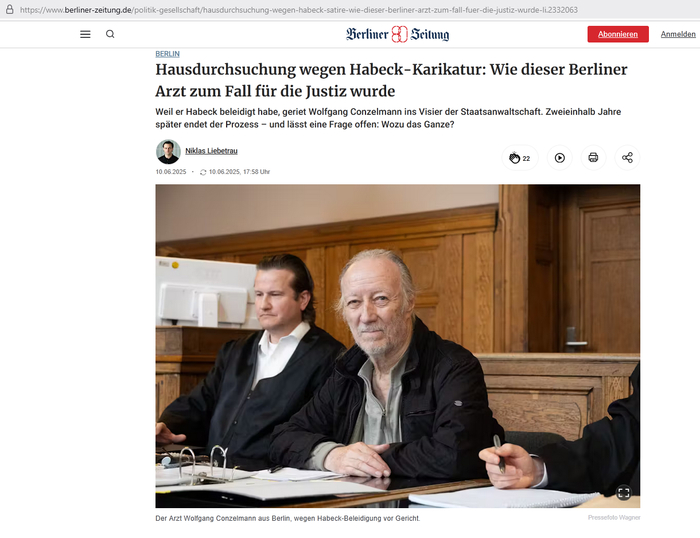The image size is (700, 538).
Task: Click the padlock icon in address bar
Action: [x=9, y=9]
